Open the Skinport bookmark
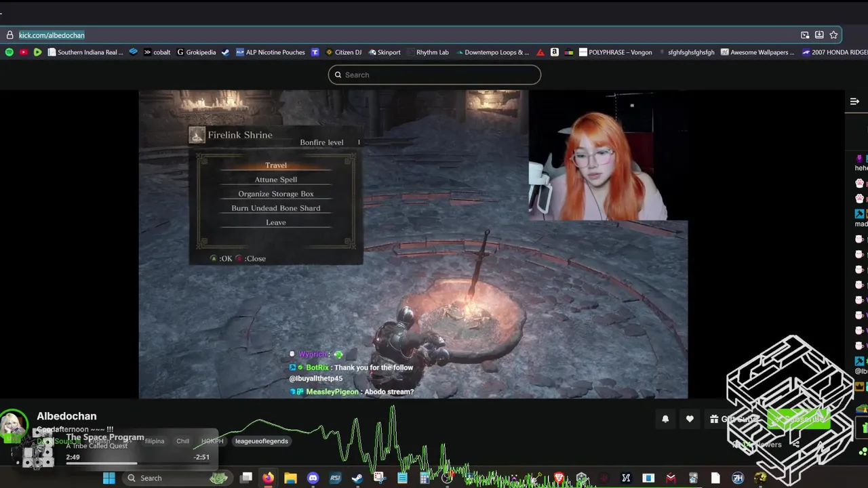Image resolution: width=868 pixels, height=488 pixels. (384, 52)
